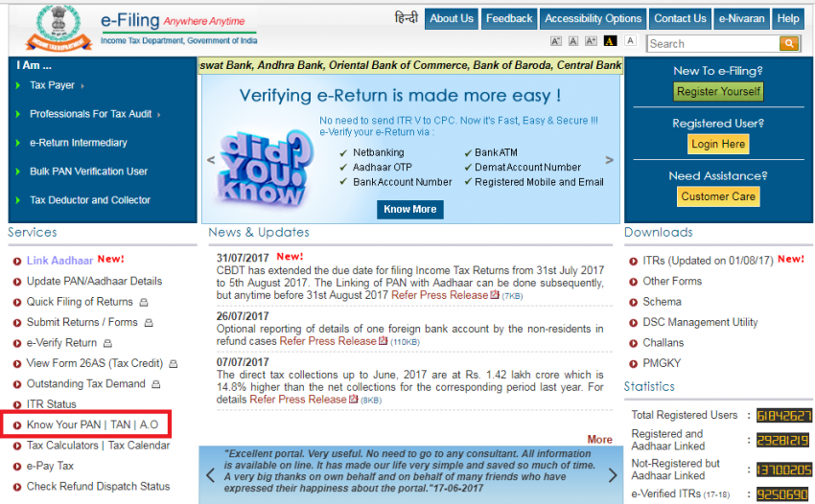
Task: Enable high-contrast black and yellow theme
Action: pos(610,41)
